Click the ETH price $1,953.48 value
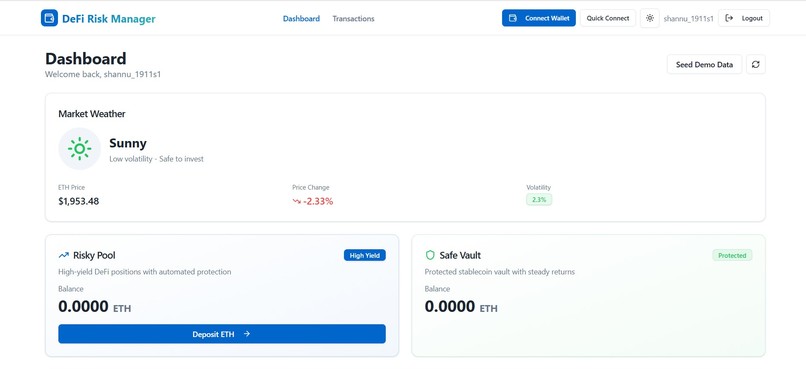The image size is (806, 369). [x=79, y=201]
